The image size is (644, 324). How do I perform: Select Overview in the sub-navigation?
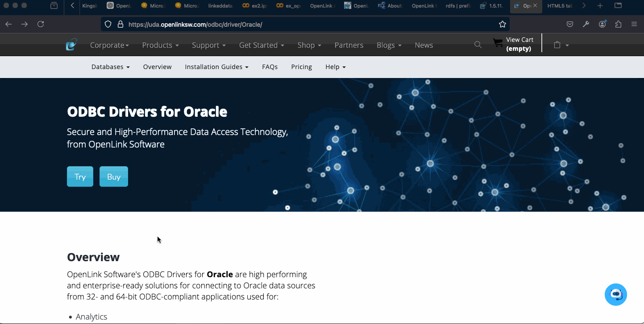pyautogui.click(x=157, y=67)
